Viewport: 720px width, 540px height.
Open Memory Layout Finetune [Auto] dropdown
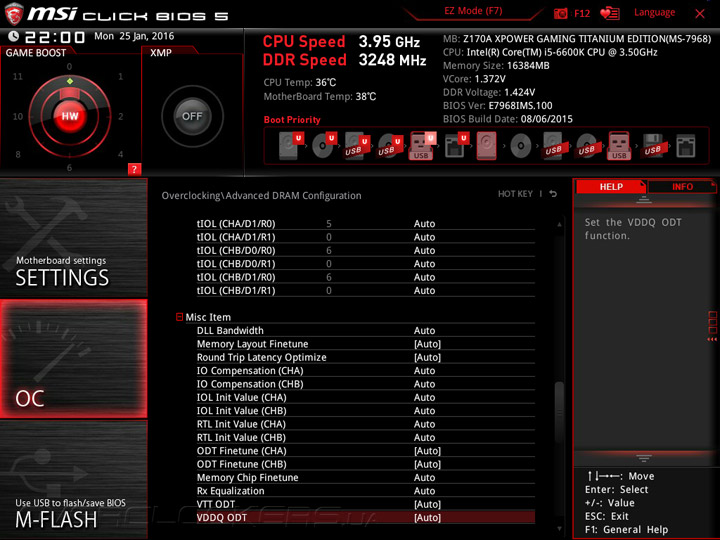pos(427,344)
